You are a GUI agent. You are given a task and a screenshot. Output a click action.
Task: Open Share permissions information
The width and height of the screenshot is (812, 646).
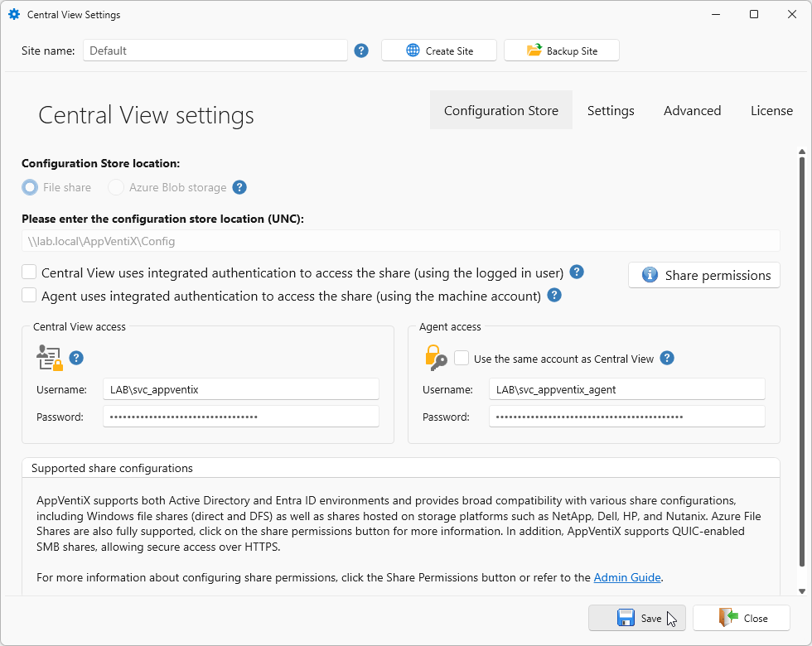tap(703, 275)
